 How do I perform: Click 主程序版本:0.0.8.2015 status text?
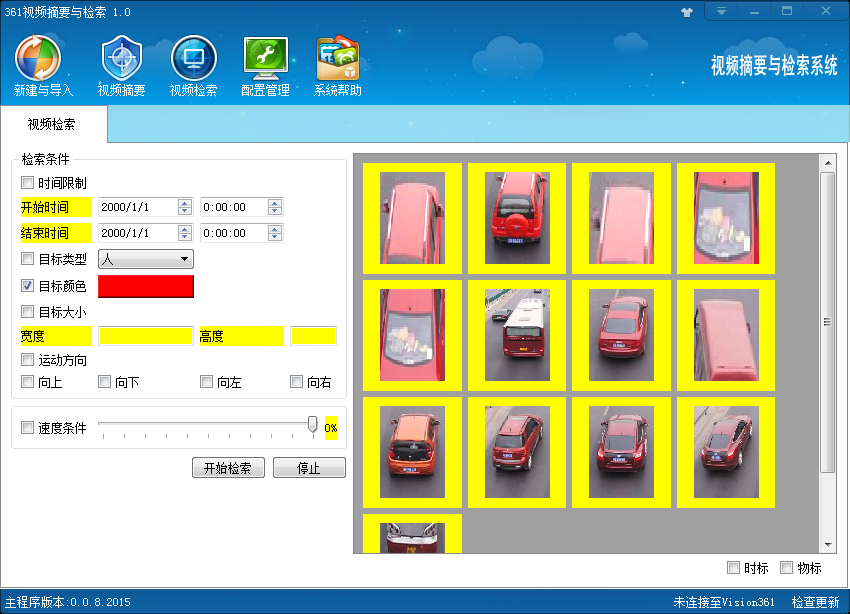[68, 602]
